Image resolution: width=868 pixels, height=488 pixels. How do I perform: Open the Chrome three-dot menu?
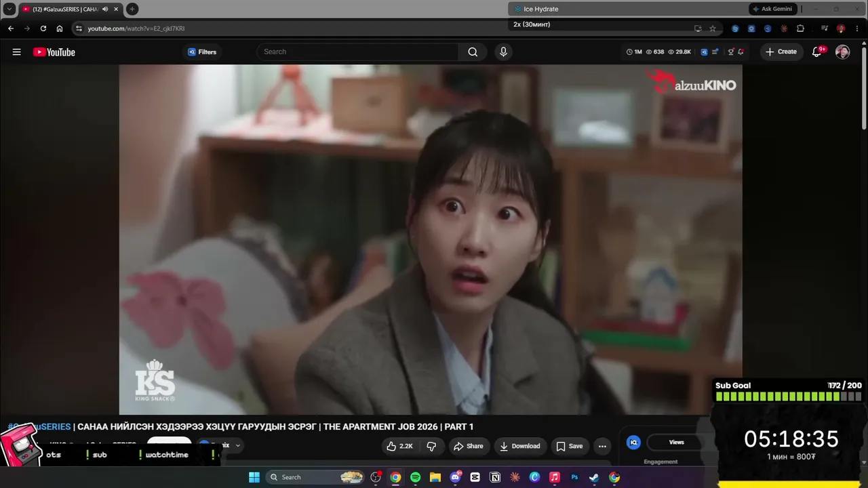coord(857,28)
